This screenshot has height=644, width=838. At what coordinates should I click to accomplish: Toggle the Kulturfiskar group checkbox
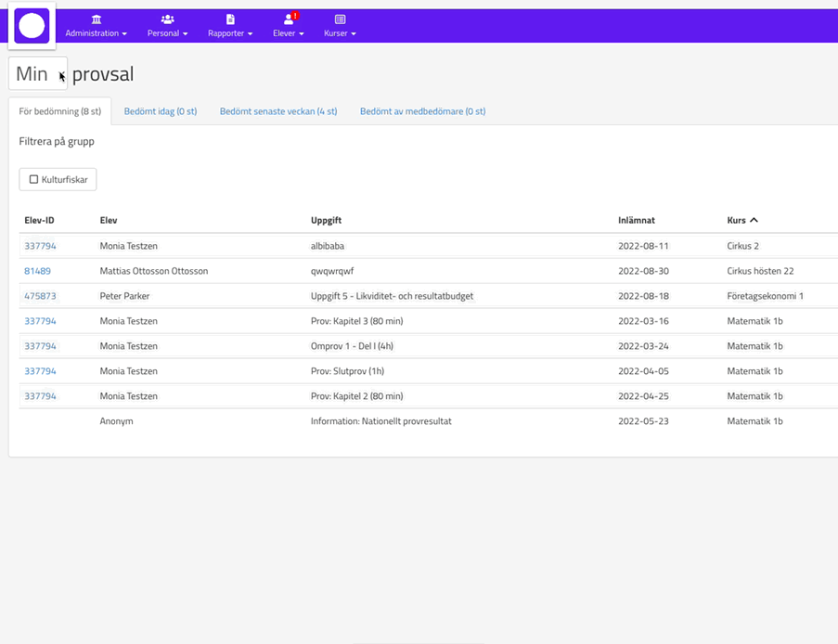pos(34,179)
